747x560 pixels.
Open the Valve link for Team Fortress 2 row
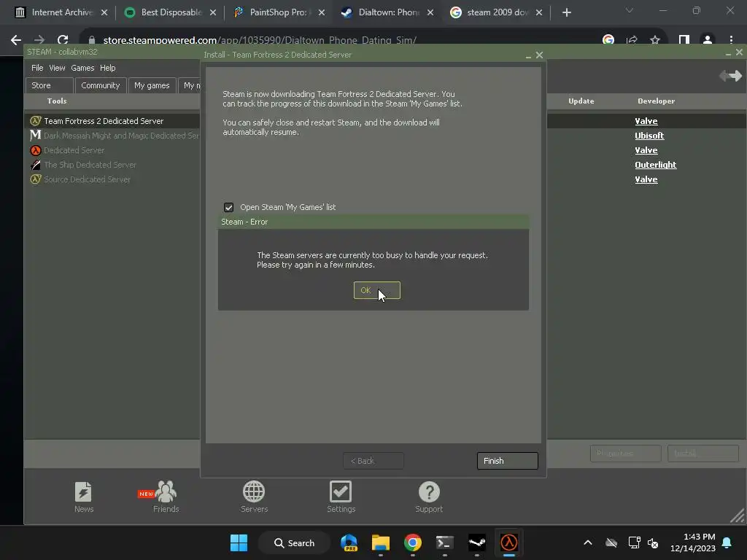click(646, 121)
